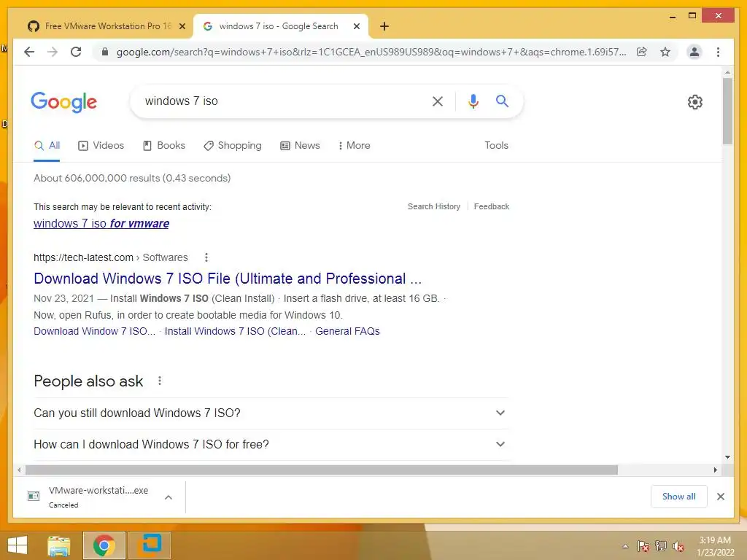Image resolution: width=747 pixels, height=560 pixels.
Task: Open File Explorer from taskbar
Action: 59,545
